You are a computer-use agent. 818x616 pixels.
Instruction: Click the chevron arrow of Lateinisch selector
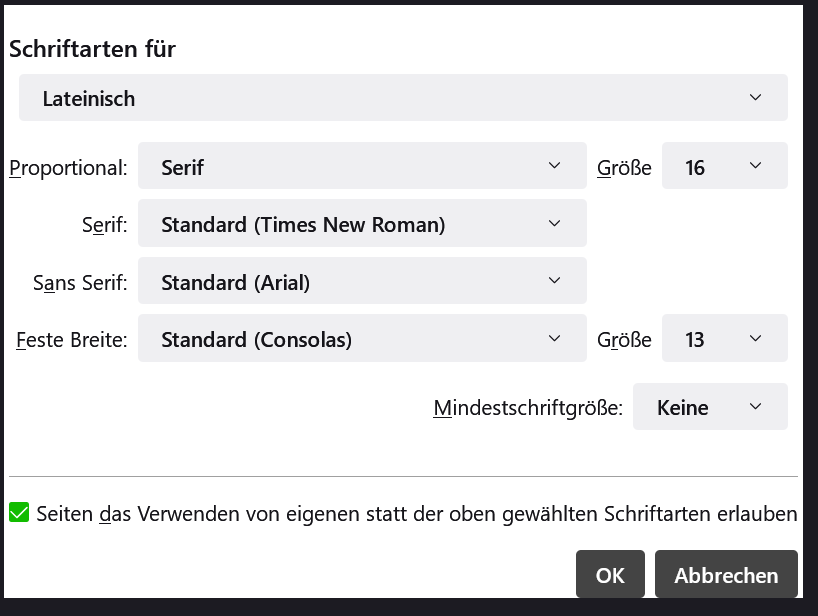pos(755,98)
